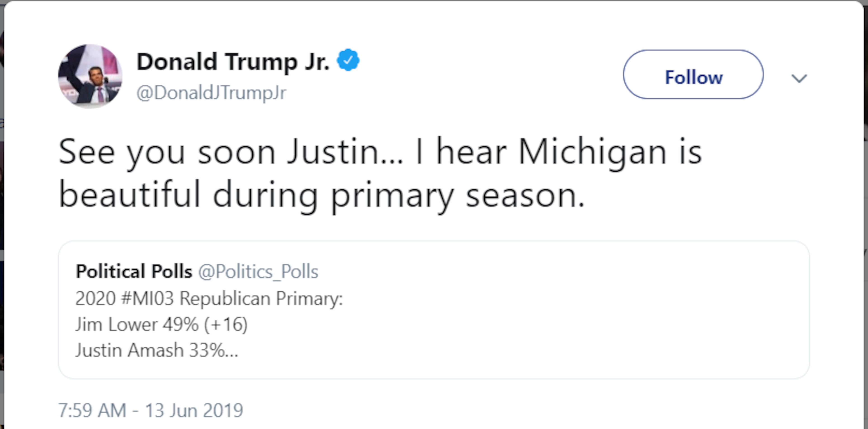The image size is (868, 429).
Task: Open the 7:59 AM tweet timestamp
Action: (92, 410)
